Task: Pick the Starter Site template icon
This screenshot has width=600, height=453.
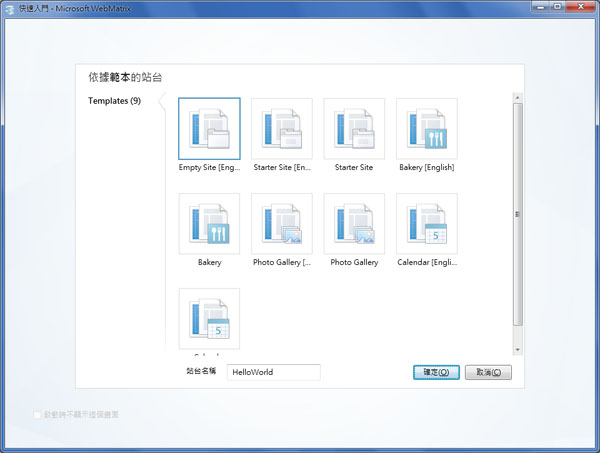Action: [x=354, y=129]
